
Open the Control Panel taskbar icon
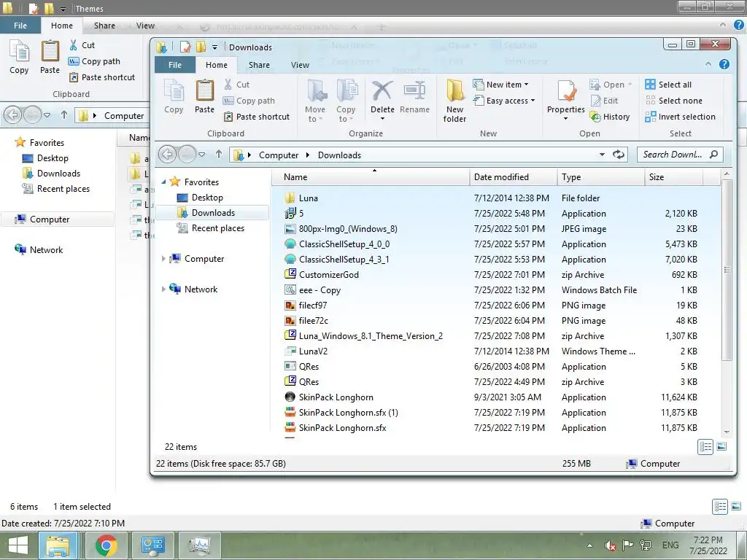(153, 545)
